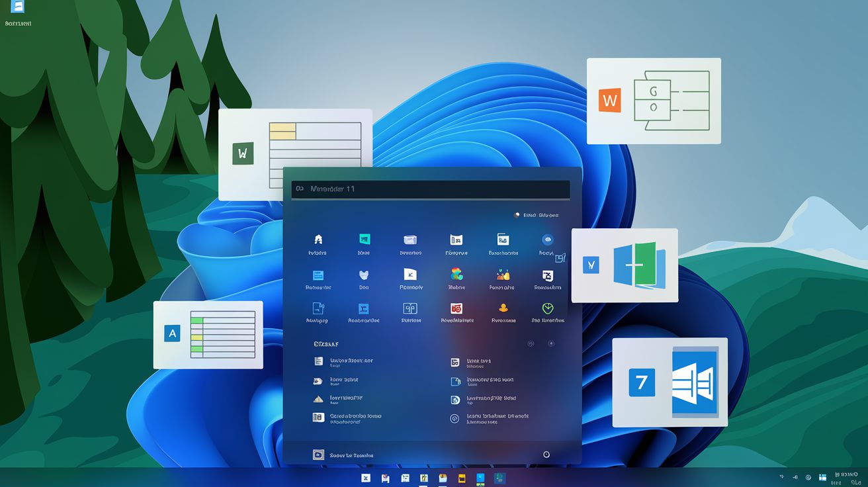Launch the white tile app marked K

coord(410,274)
